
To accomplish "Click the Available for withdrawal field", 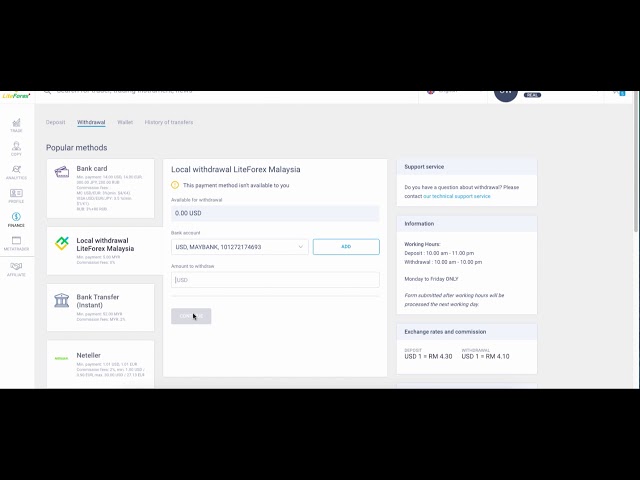I will click(x=275, y=213).
